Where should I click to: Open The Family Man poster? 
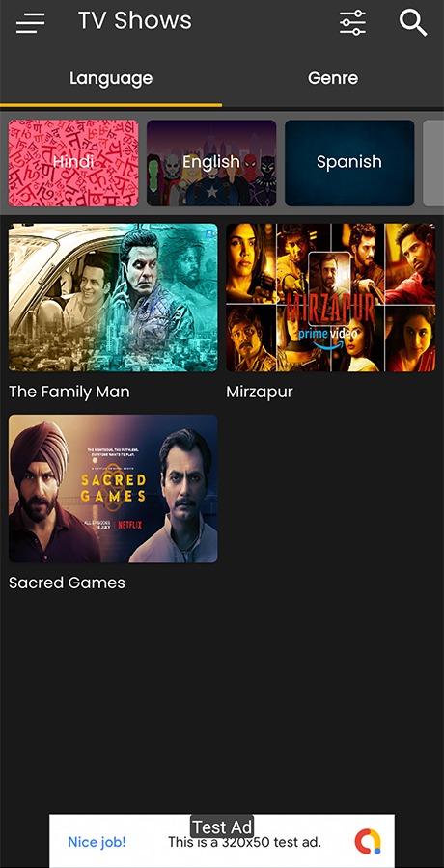(113, 297)
